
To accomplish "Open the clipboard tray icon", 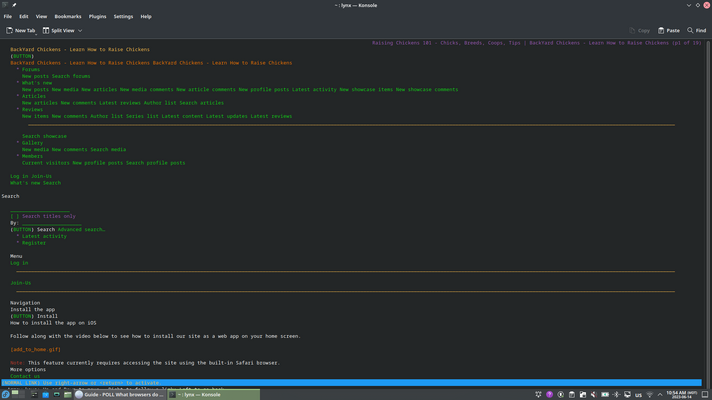I will click(x=572, y=395).
